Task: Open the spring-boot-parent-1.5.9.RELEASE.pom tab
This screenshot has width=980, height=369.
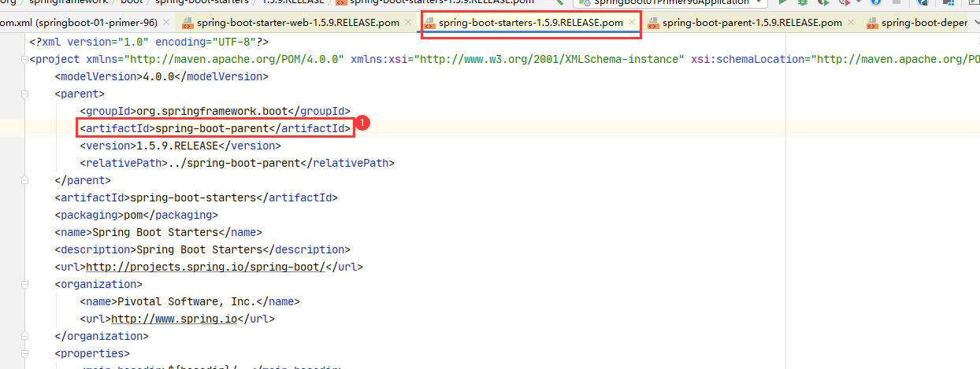Action: (x=752, y=23)
